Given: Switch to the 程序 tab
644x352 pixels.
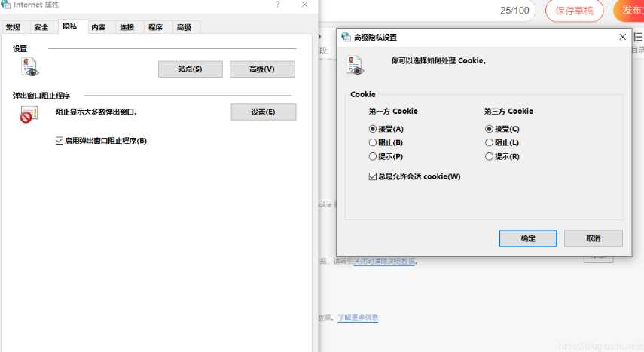Looking at the screenshot, I should coord(155,27).
